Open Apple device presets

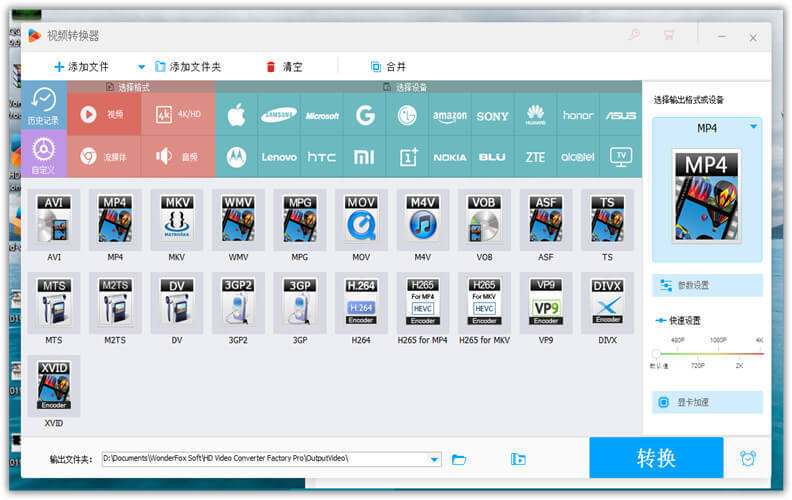236,115
